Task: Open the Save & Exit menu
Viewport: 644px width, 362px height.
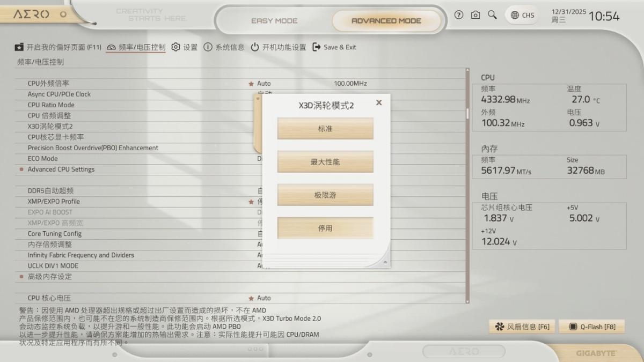Action: click(334, 47)
